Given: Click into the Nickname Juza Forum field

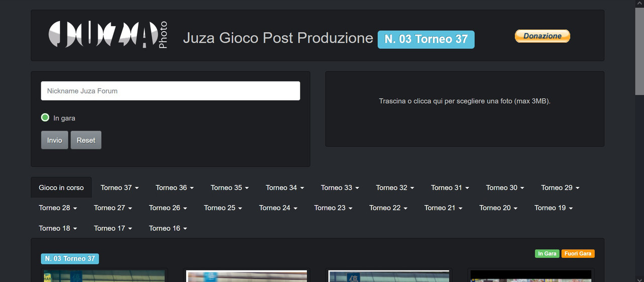Looking at the screenshot, I should (171, 91).
